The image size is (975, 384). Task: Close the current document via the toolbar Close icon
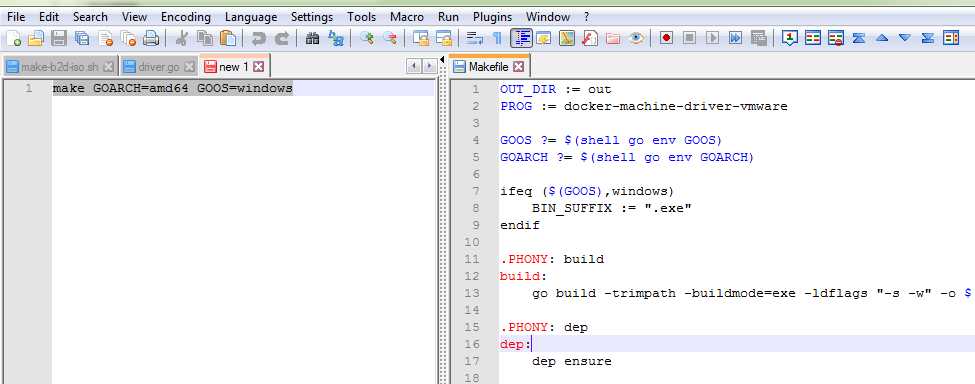click(x=106, y=39)
